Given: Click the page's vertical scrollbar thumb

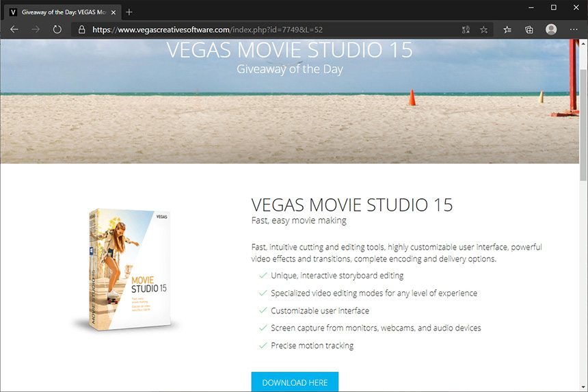Looking at the screenshot, I should pos(583,125).
